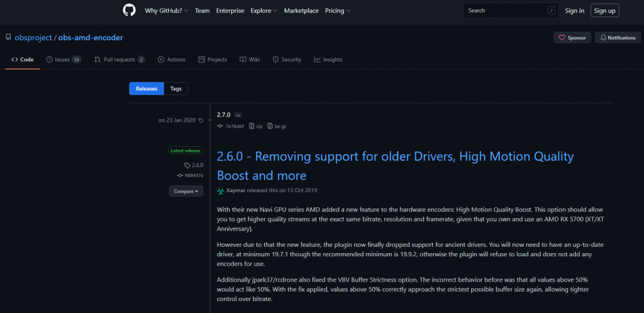Download the 2.7.0 tar.gz archive
This screenshot has height=313, width=644.
coord(277,126)
